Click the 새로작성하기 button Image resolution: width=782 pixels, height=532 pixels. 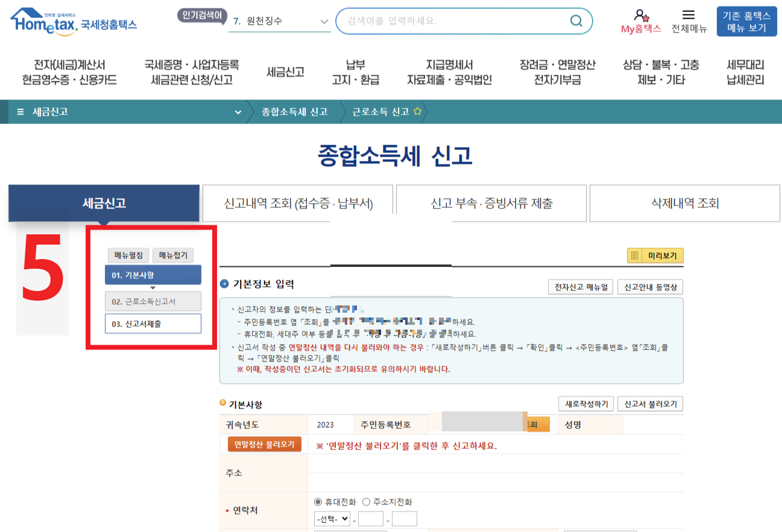click(x=585, y=403)
